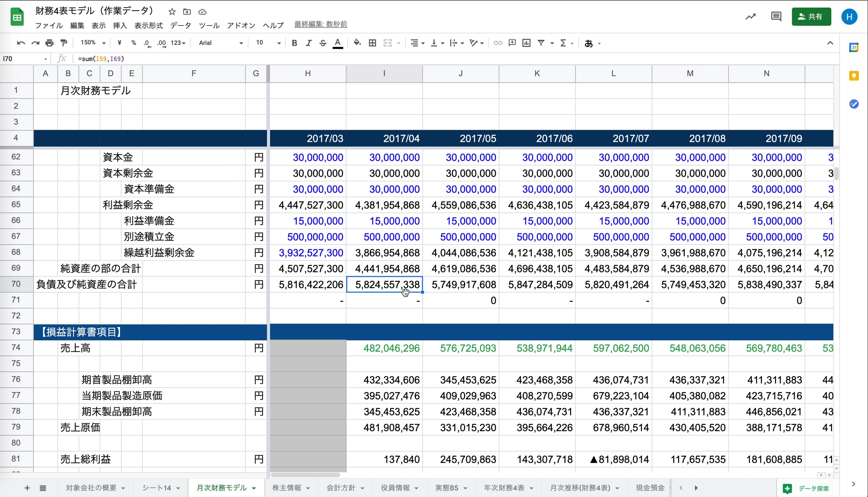Viewport: 868px width, 497px height.
Task: Open the text color picker
Action: coord(338,43)
